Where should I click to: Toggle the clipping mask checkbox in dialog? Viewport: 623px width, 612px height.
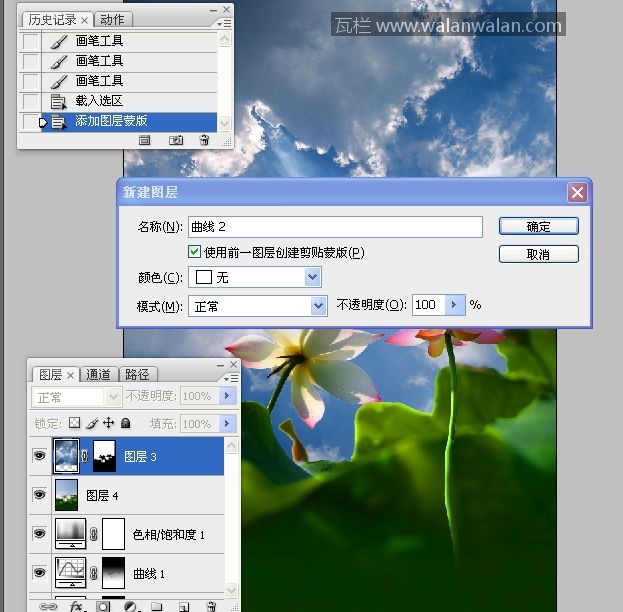tap(195, 252)
